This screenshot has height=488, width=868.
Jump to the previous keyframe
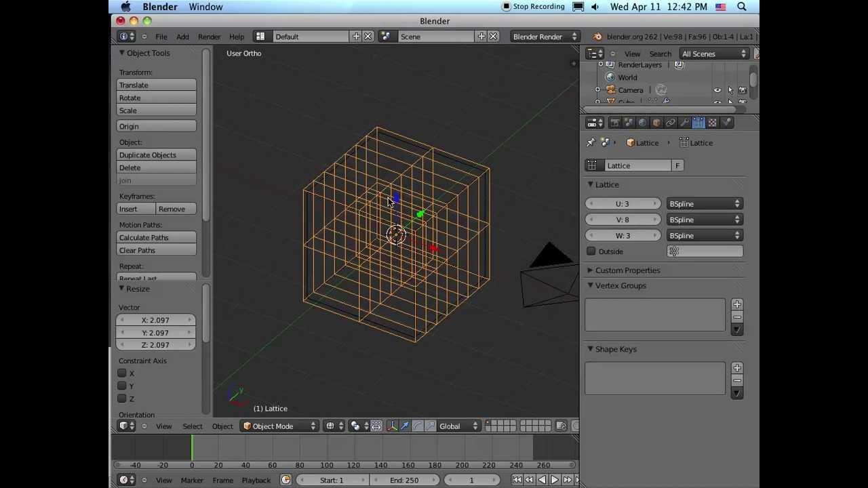529,480
